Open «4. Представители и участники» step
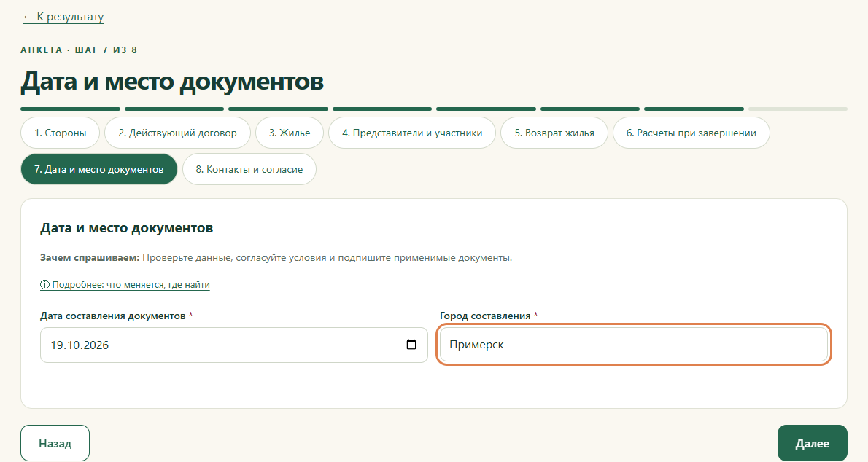Image resolution: width=868 pixels, height=462 pixels. point(412,133)
